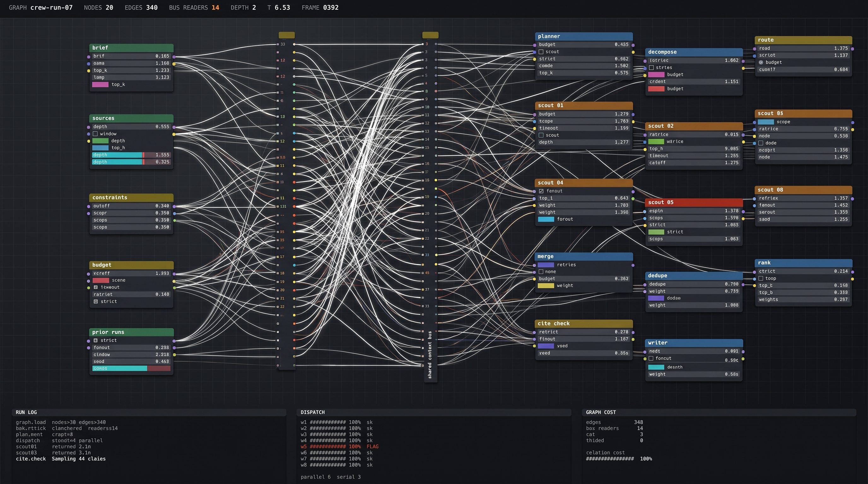Select the yellow weight swatch in merge
The width and height of the screenshot is (868, 484).
click(546, 286)
